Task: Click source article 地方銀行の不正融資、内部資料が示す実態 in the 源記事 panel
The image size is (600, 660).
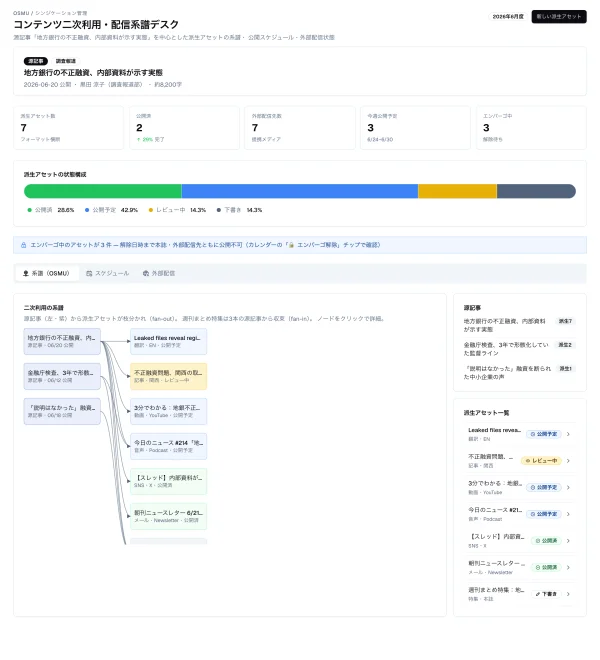Action: pos(504,325)
